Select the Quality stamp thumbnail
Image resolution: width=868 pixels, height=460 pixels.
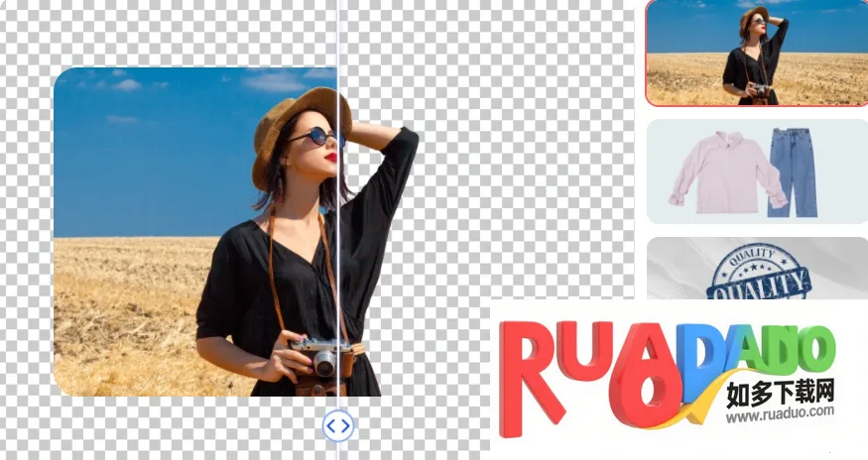tap(756, 268)
